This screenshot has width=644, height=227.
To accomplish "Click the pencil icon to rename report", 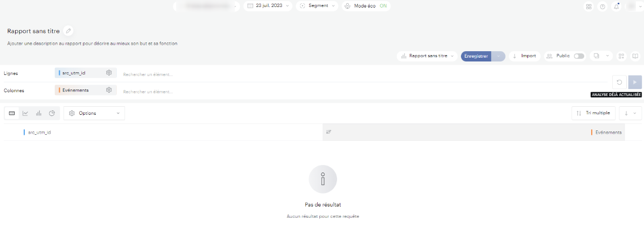I will pos(68,31).
